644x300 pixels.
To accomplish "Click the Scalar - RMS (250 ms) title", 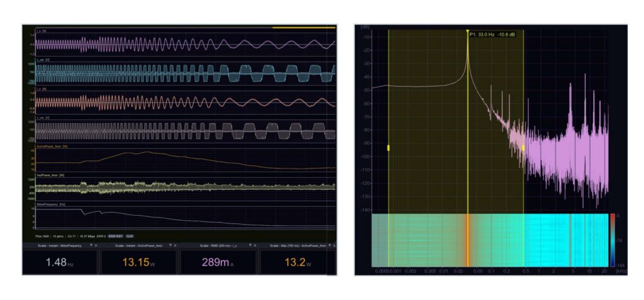I will coord(219,245).
